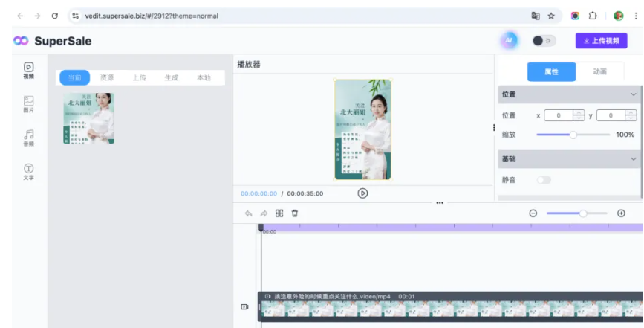This screenshot has height=328, width=644.
Task: Select the 资源 tab in media panel
Action: (107, 77)
